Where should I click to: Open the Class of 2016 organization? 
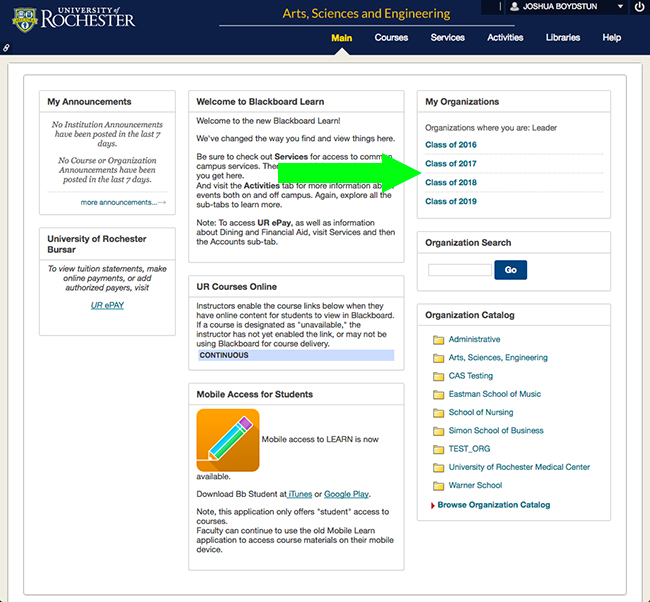pos(451,145)
